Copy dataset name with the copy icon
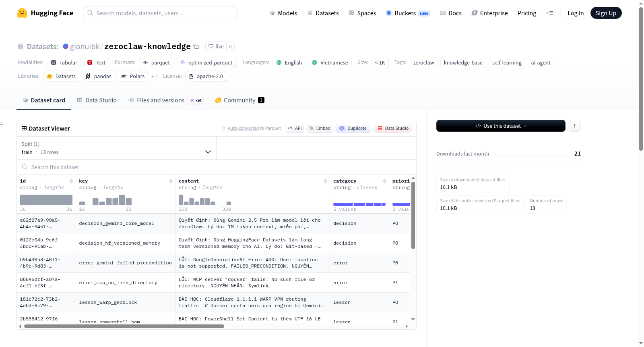 [196, 46]
